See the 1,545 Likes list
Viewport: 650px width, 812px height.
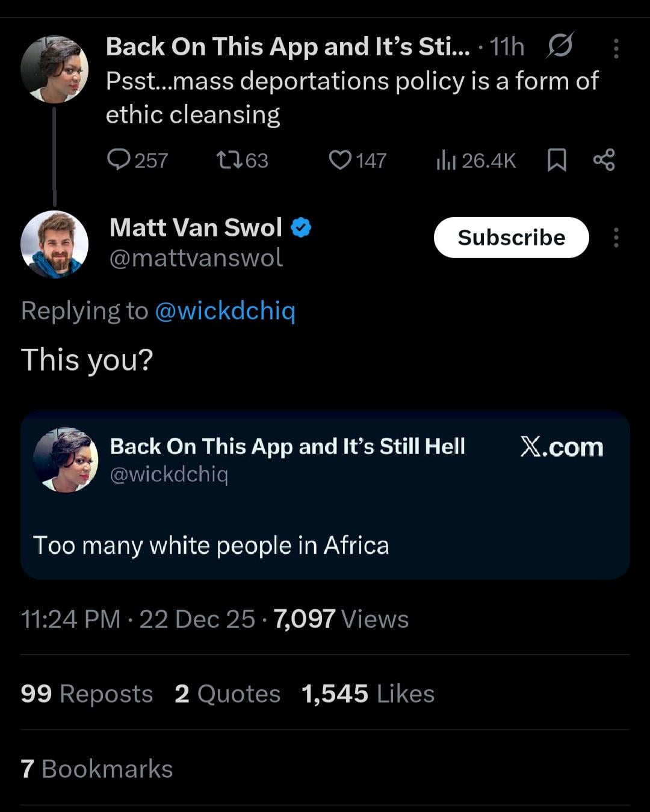click(368, 694)
